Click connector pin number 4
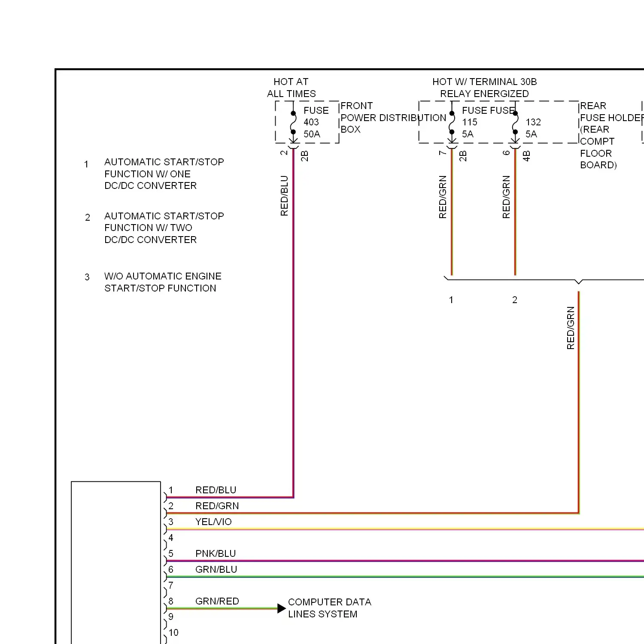 171,538
